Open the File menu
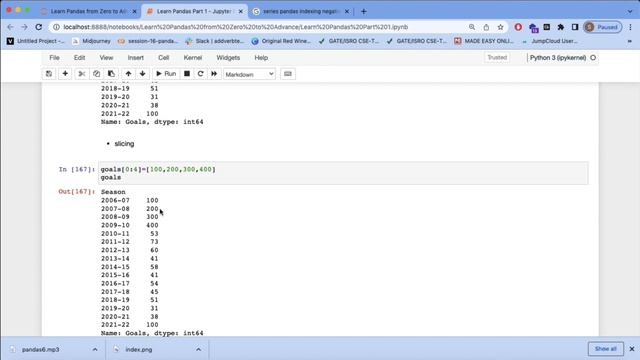 coord(54,58)
